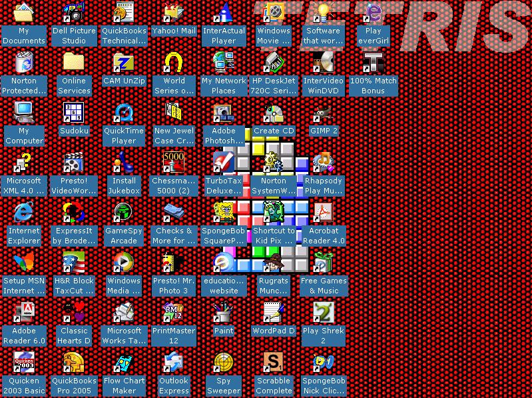Launch Presto! Mr. Photo 3
This screenshot has height=398, width=532.
(x=174, y=262)
